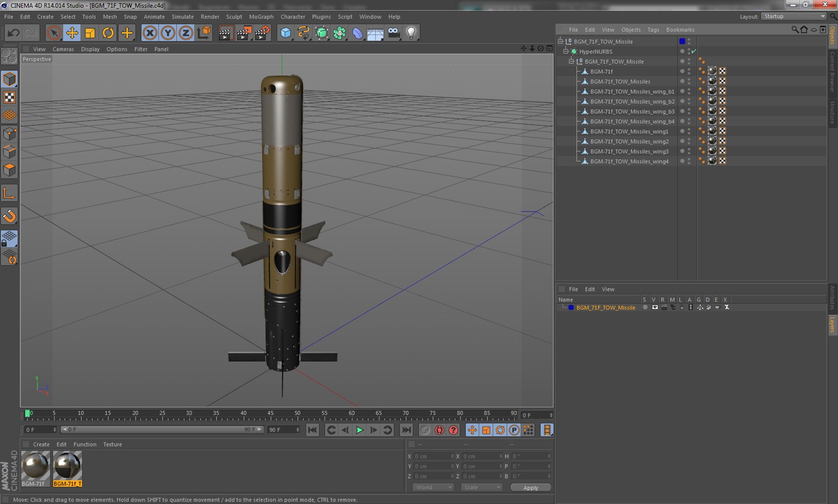838x504 pixels.
Task: Open the Sculpt menu
Action: tap(234, 17)
